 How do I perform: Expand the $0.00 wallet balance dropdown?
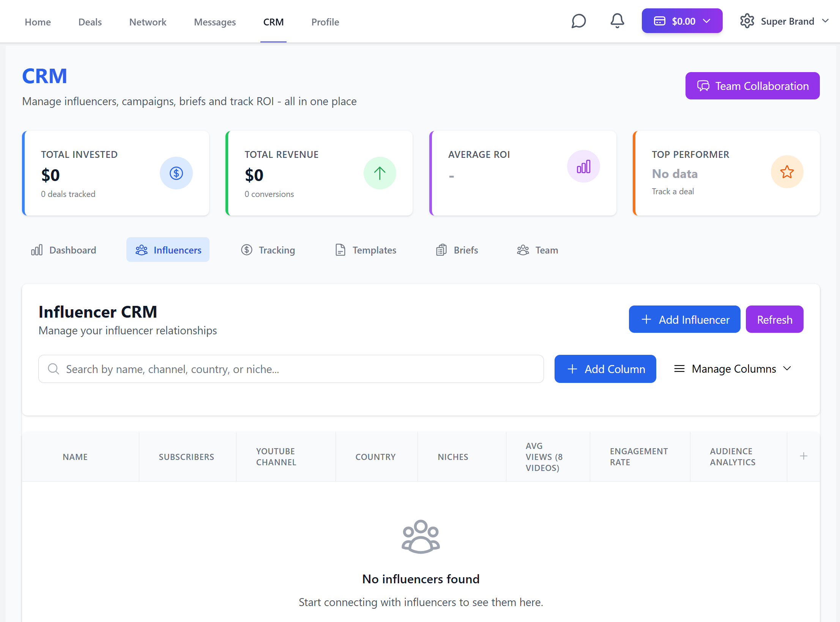pyautogui.click(x=682, y=21)
